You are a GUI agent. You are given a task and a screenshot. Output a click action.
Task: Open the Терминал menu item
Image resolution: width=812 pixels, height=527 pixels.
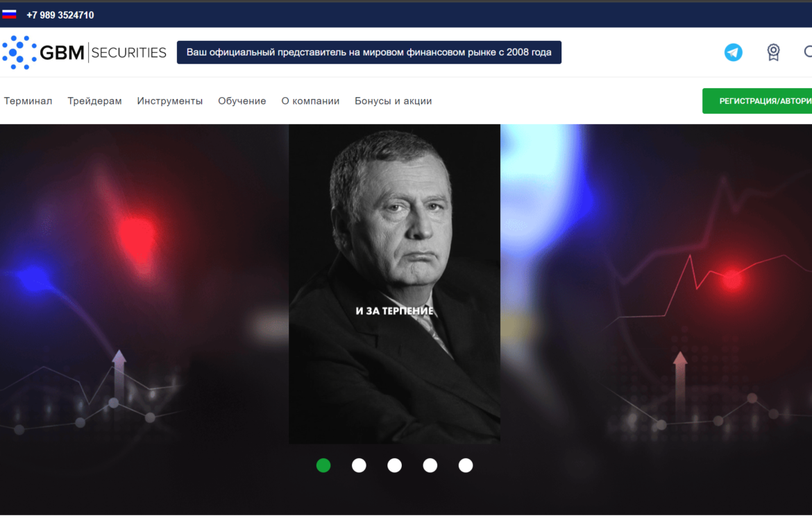[28, 101]
